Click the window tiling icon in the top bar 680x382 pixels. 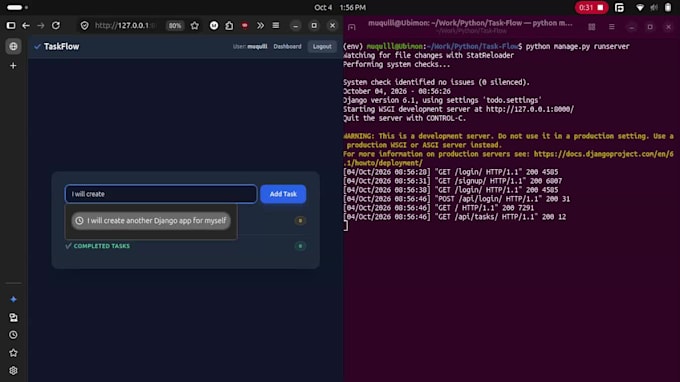point(619,7)
